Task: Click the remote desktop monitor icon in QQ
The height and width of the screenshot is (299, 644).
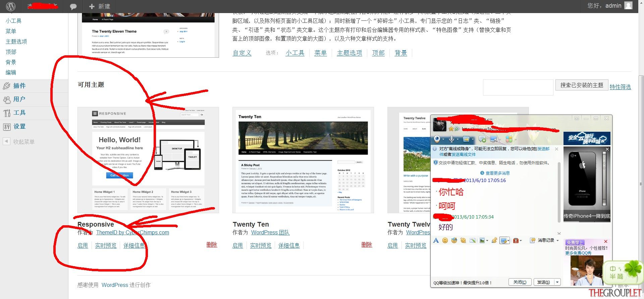Action: pyautogui.click(x=493, y=139)
